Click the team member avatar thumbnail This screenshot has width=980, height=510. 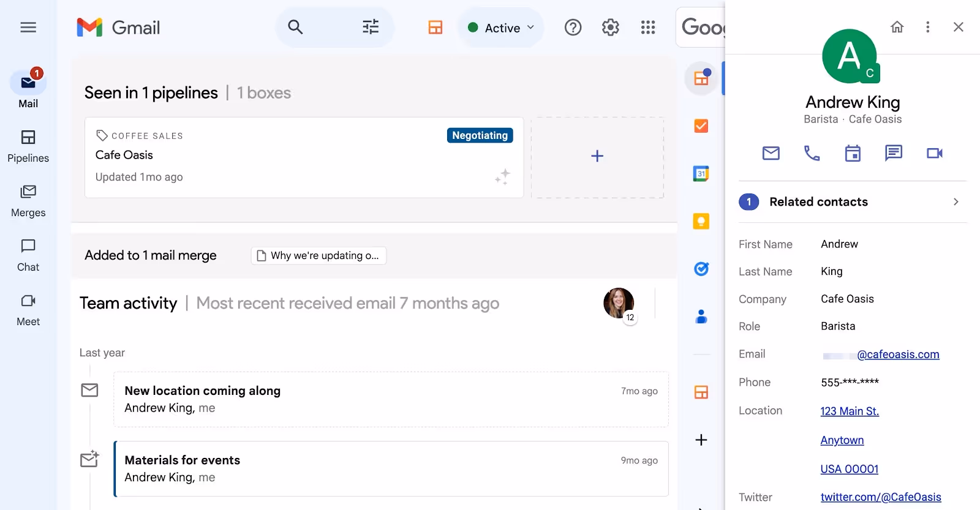(x=619, y=303)
